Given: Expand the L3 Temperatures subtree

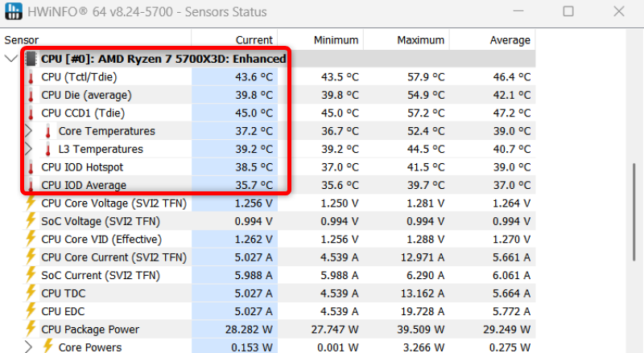Looking at the screenshot, I should coord(29,150).
